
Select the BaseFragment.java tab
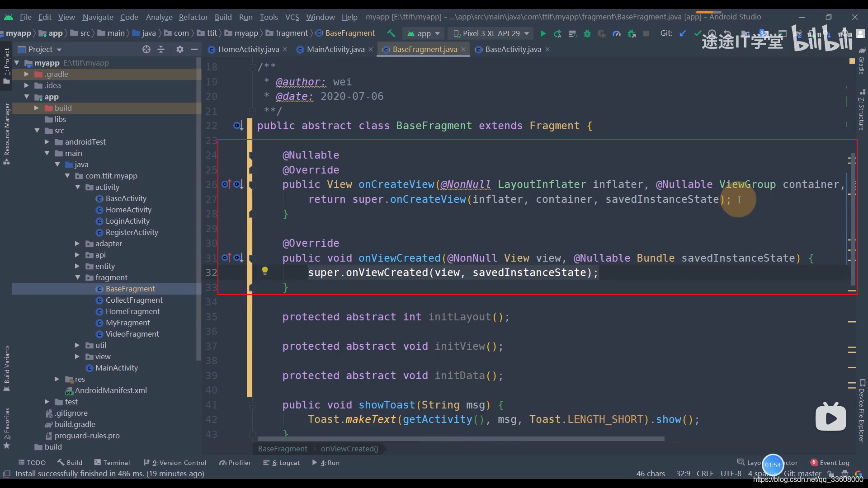(425, 49)
